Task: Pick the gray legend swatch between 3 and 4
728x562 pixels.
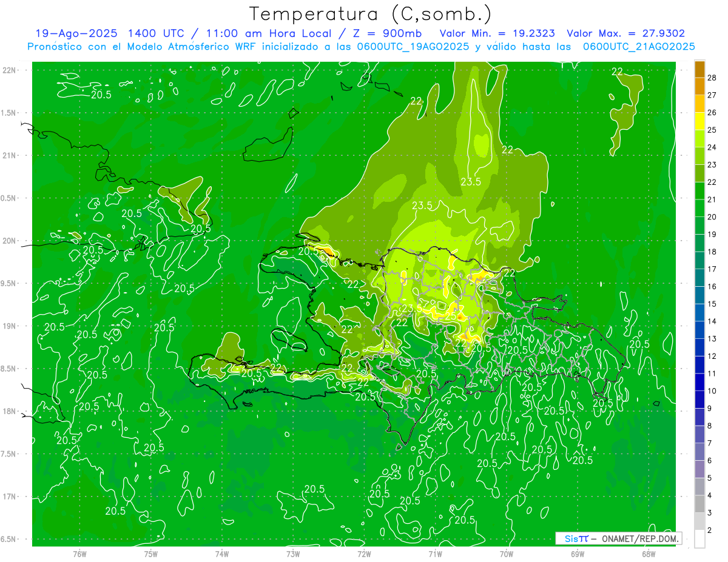Action: click(x=699, y=504)
